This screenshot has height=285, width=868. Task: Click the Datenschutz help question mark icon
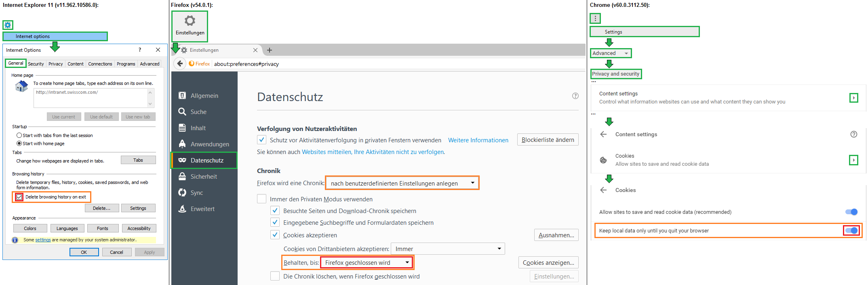click(575, 96)
